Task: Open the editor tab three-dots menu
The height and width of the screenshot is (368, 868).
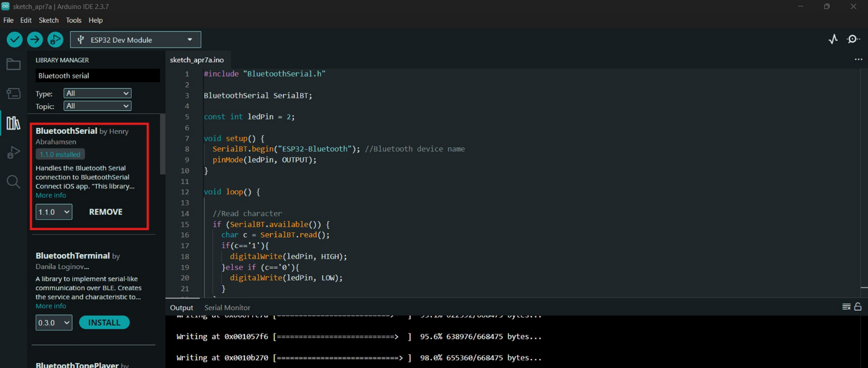Action: tap(858, 60)
